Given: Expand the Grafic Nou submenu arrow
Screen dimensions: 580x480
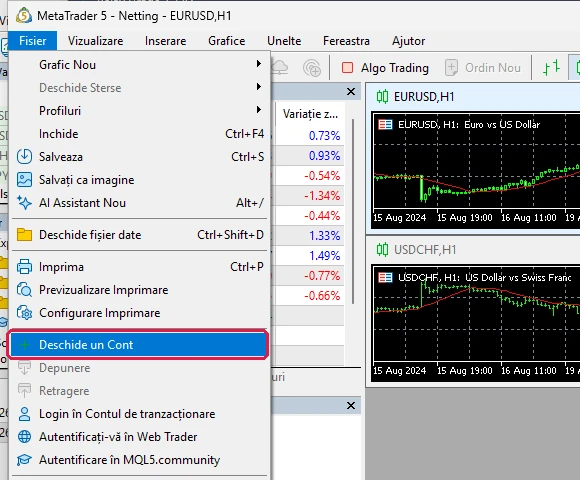Looking at the screenshot, I should point(259,64).
